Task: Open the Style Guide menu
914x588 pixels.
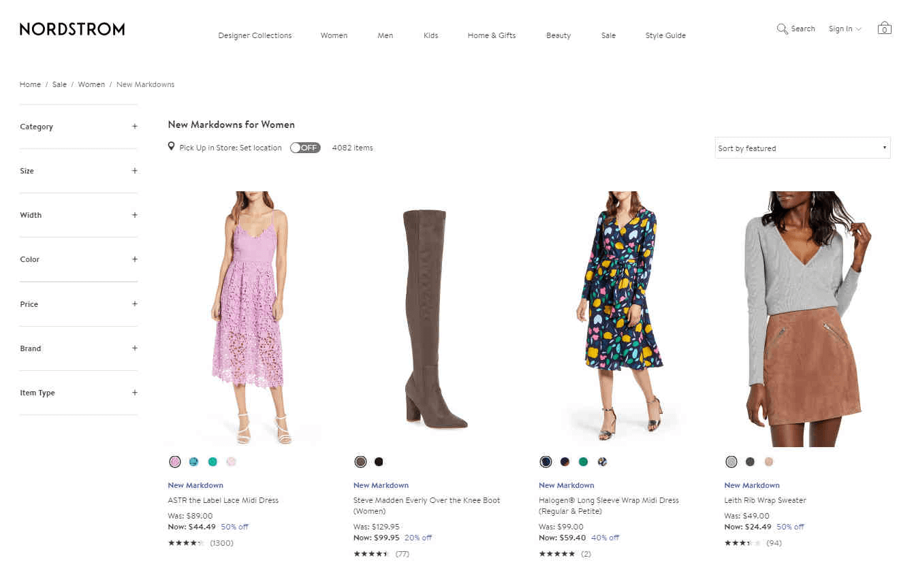Action: (665, 35)
